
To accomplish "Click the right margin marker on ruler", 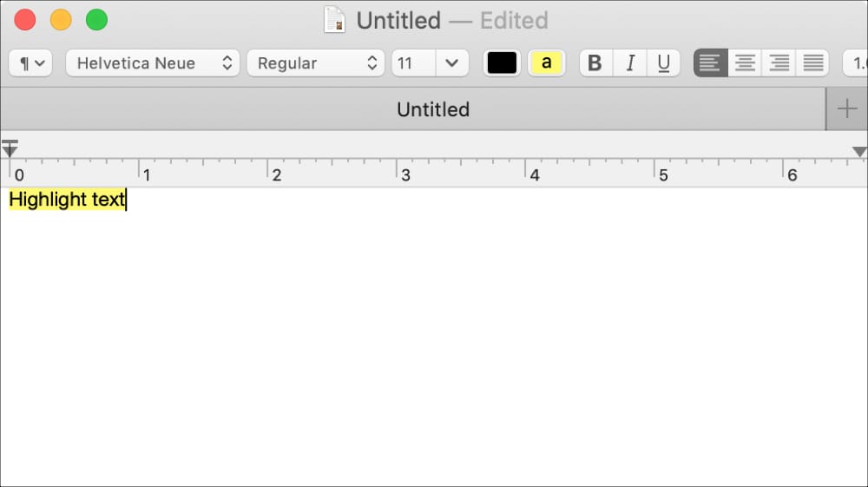I will click(x=859, y=152).
